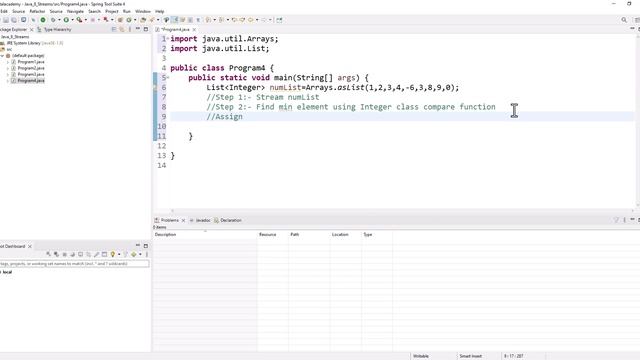Screen dimensions: 640x360
Task: Maximize the Package Explorer panel
Action: click(x=146, y=29)
